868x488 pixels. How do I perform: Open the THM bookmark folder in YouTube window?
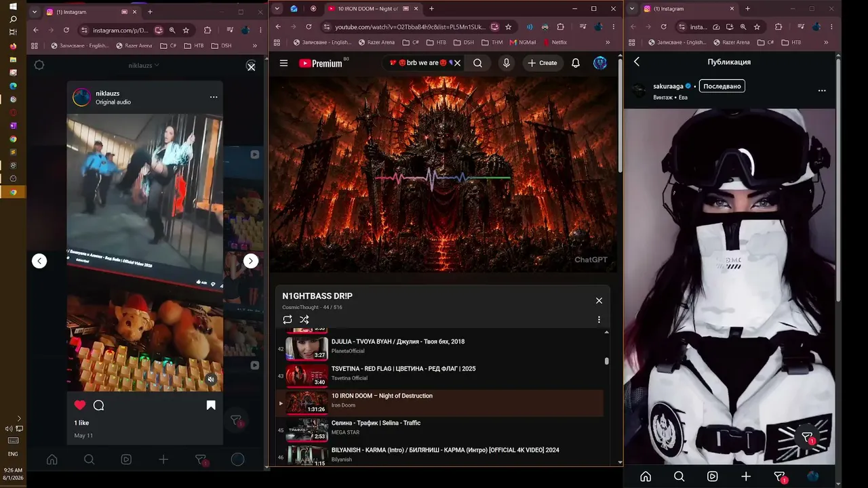coord(492,42)
